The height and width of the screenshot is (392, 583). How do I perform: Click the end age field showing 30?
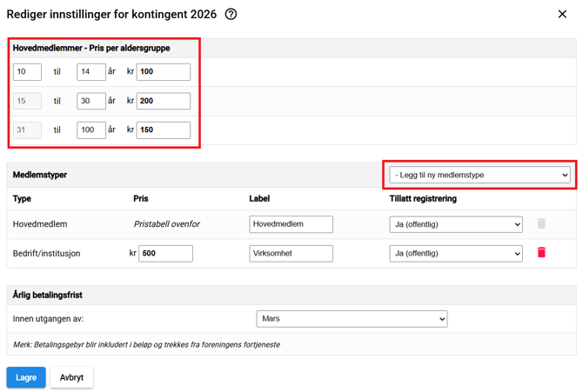coord(90,101)
